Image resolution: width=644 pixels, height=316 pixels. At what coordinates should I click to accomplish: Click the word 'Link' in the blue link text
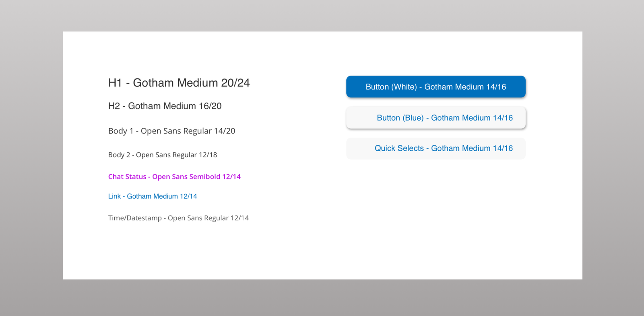(x=114, y=196)
